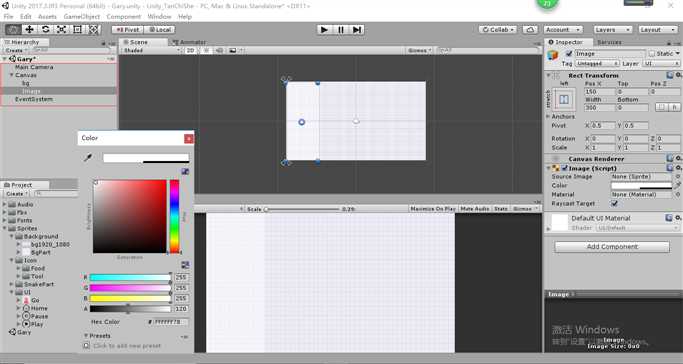Screen dimensions: 683x364
Task: Switch to the Services tab
Action: coord(609,42)
